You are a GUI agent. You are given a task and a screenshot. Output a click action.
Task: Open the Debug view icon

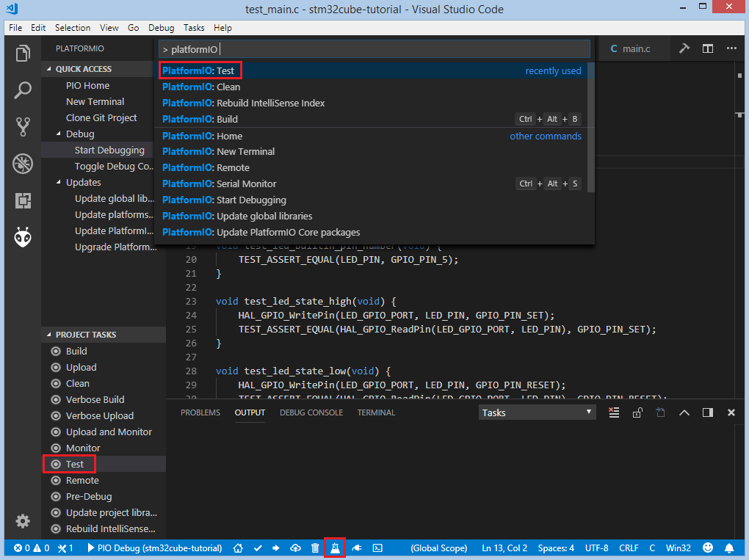click(x=23, y=163)
